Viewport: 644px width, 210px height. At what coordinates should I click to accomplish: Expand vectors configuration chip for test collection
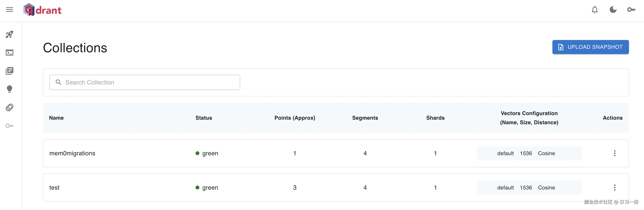[x=529, y=188]
